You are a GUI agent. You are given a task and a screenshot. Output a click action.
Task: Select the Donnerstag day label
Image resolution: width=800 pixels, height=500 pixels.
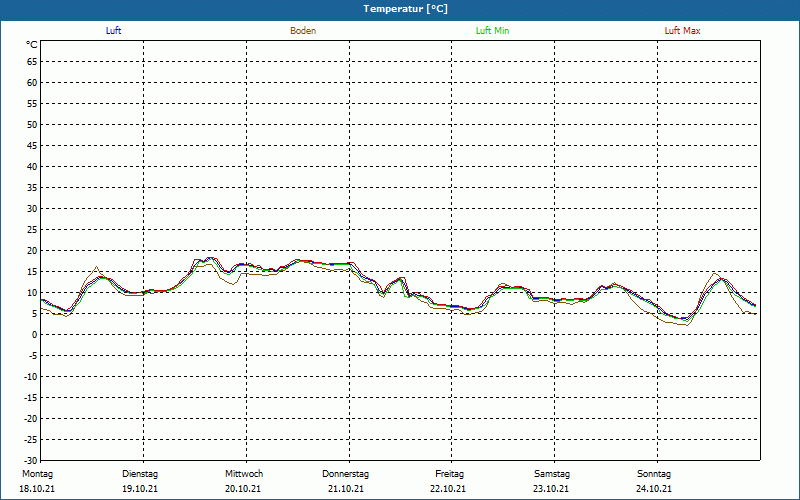click(x=345, y=474)
